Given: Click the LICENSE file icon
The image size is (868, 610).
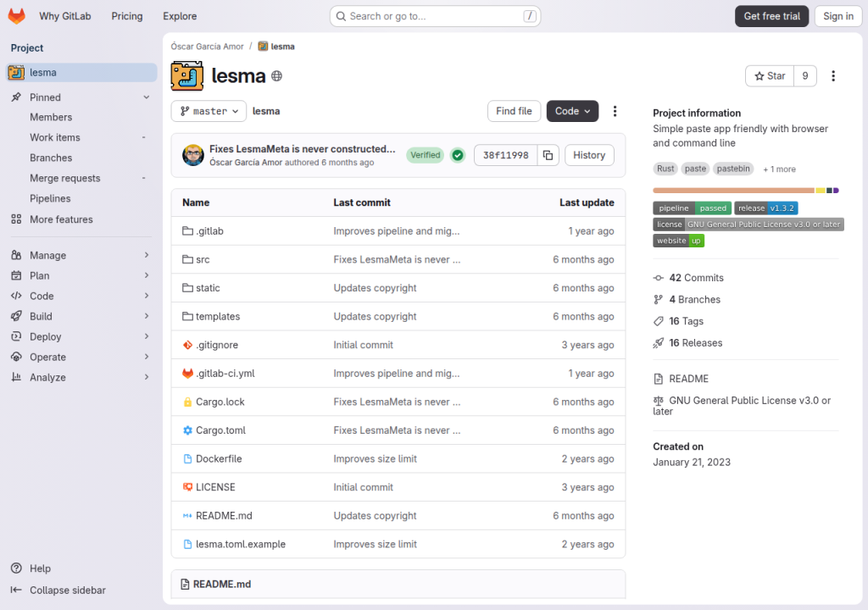Looking at the screenshot, I should (x=187, y=487).
